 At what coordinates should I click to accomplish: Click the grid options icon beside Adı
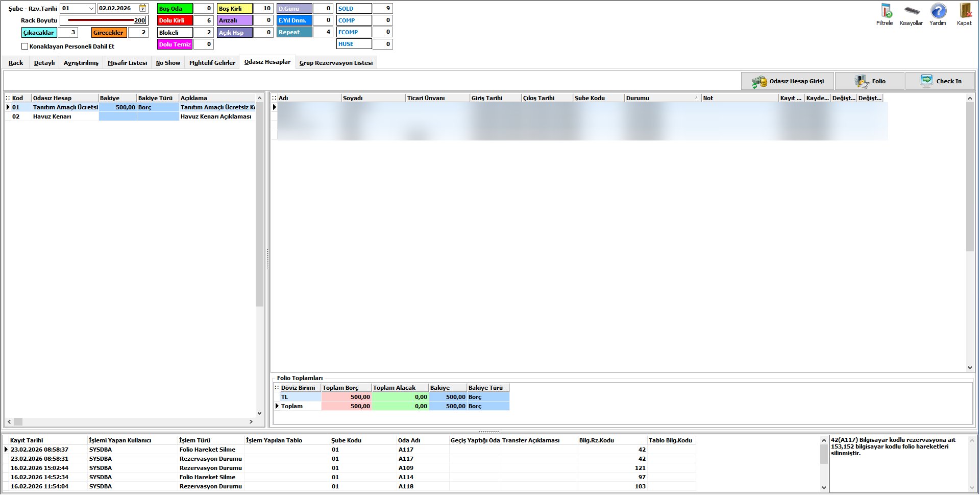[x=274, y=98]
